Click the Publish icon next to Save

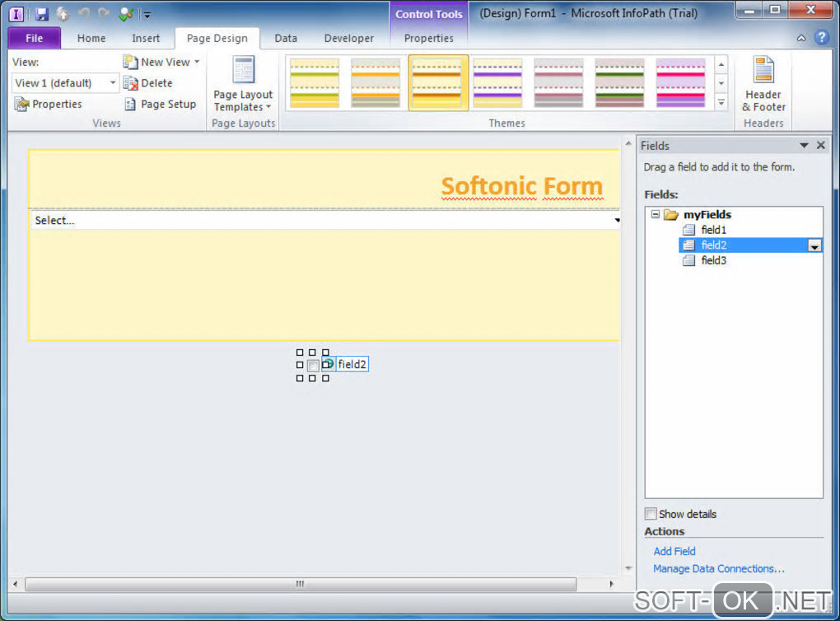(63, 14)
